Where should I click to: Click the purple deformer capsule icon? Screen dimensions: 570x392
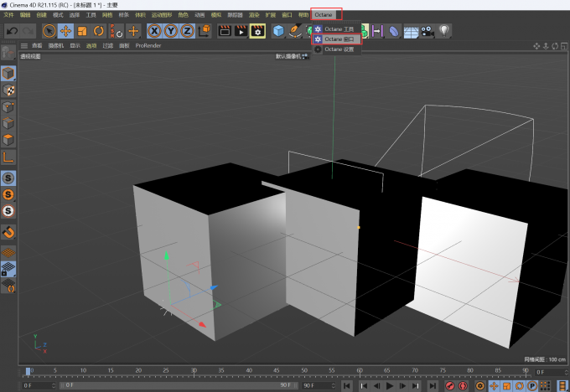pyautogui.click(x=394, y=31)
